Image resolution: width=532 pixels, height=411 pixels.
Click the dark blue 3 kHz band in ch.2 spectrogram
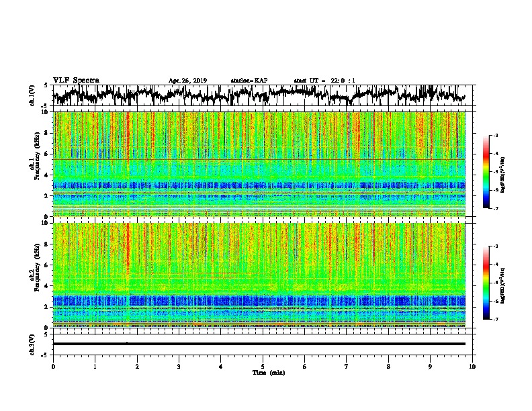click(x=259, y=301)
